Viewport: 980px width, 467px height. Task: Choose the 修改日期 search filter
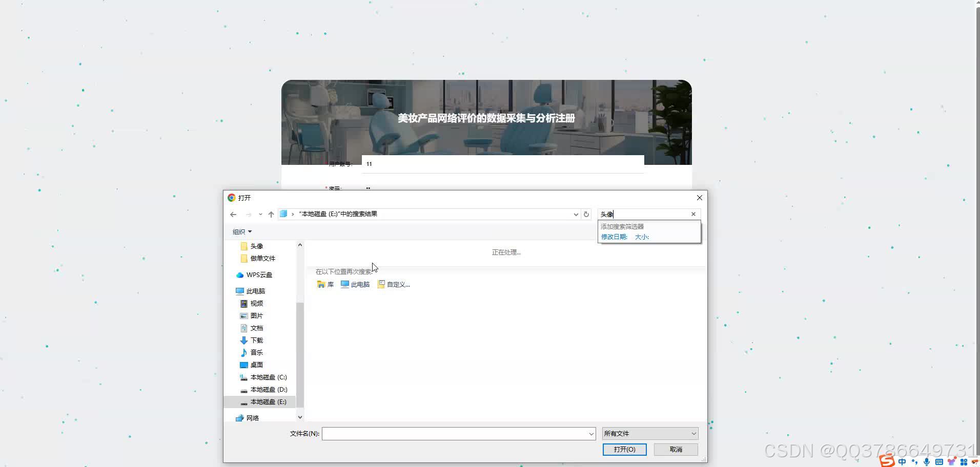click(x=614, y=237)
